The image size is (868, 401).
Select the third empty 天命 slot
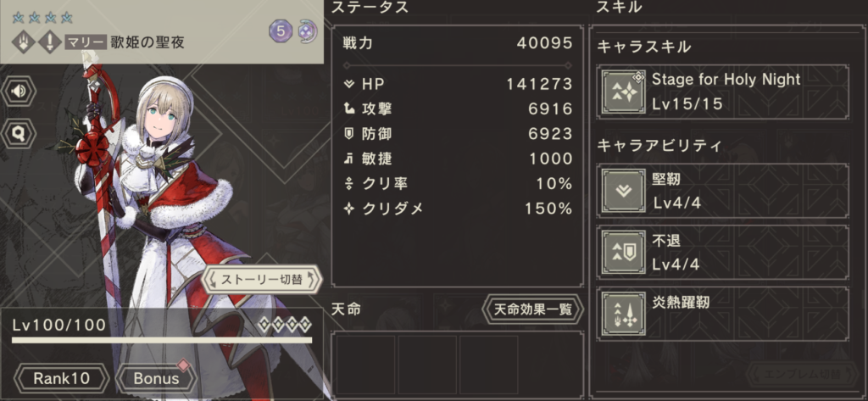[x=489, y=365]
